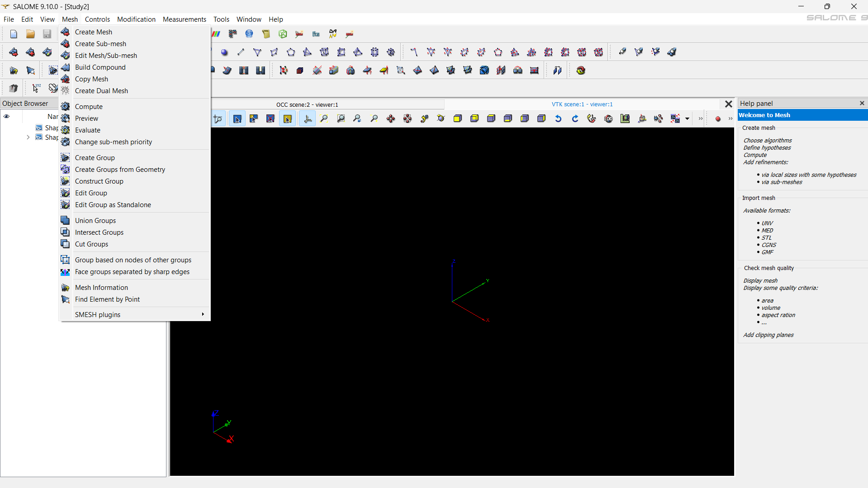Click the Create Dual Mesh menu icon
The height and width of the screenshot is (488, 868).
[66, 91]
